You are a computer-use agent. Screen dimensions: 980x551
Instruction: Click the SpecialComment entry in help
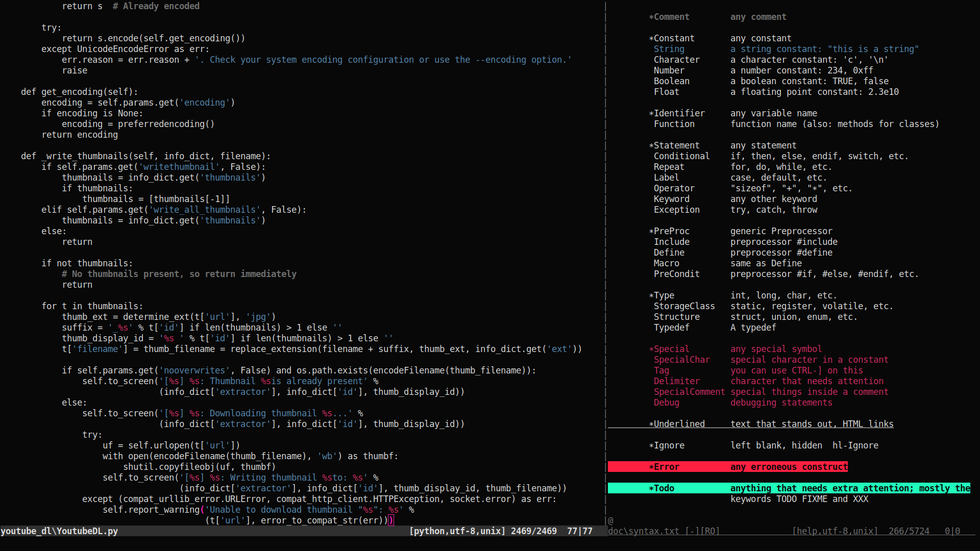coord(689,392)
